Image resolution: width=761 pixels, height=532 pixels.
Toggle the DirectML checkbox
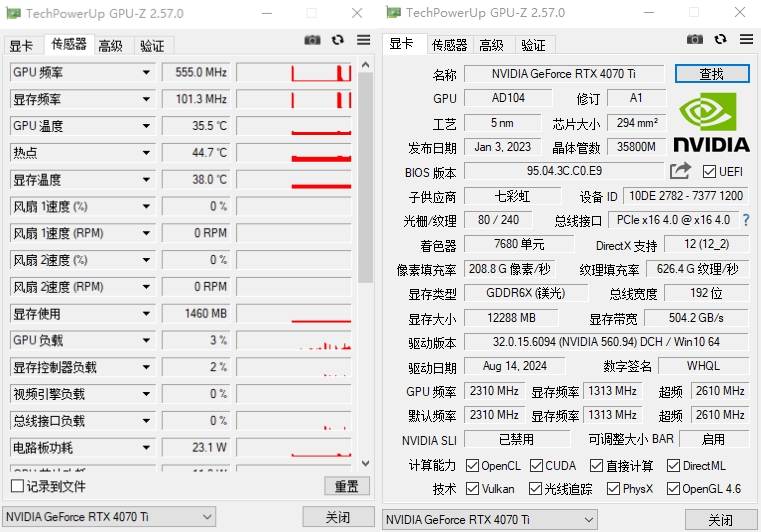coord(673,466)
